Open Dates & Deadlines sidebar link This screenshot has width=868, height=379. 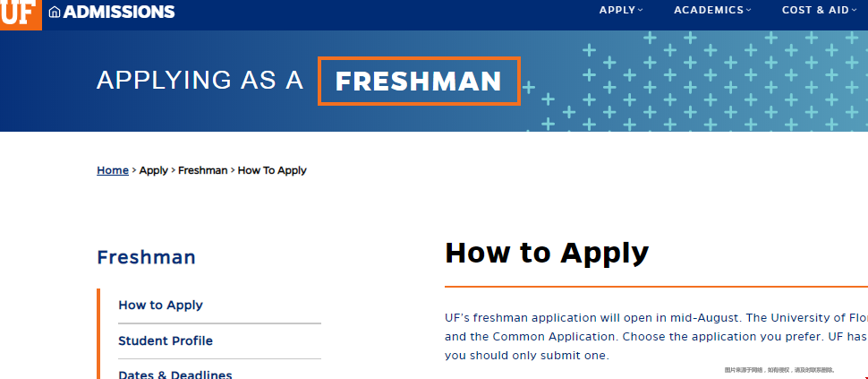tap(174, 375)
